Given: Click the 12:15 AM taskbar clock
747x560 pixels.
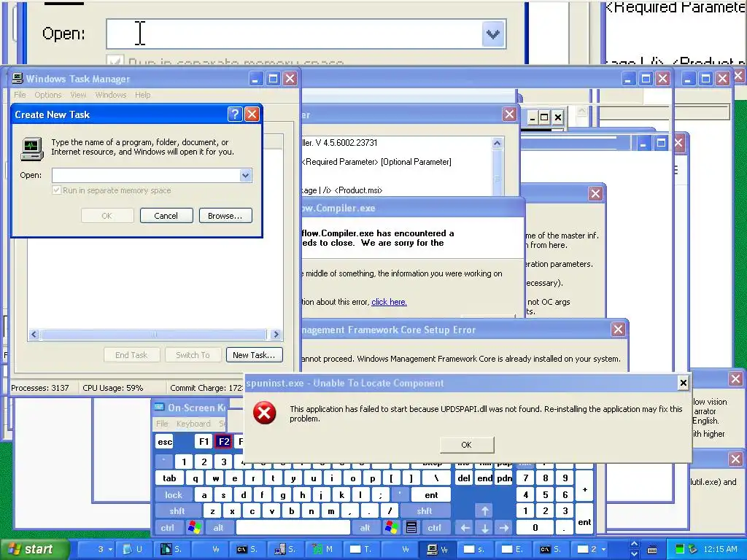Looking at the screenshot, I should point(720,549).
